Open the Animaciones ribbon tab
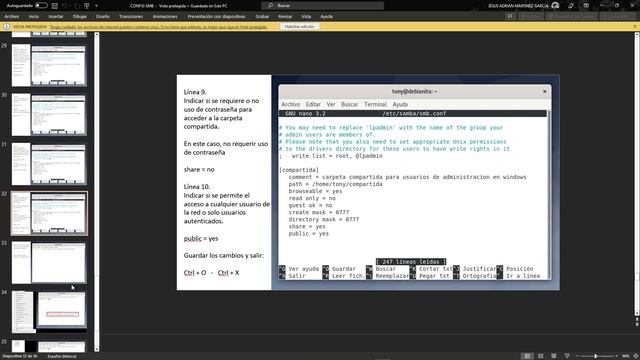This screenshot has height=360, width=640. coord(165,17)
